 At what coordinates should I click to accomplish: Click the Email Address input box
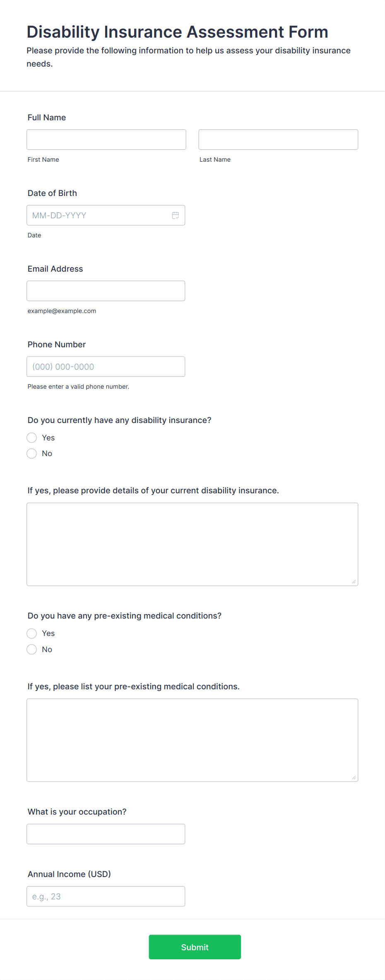[106, 291]
